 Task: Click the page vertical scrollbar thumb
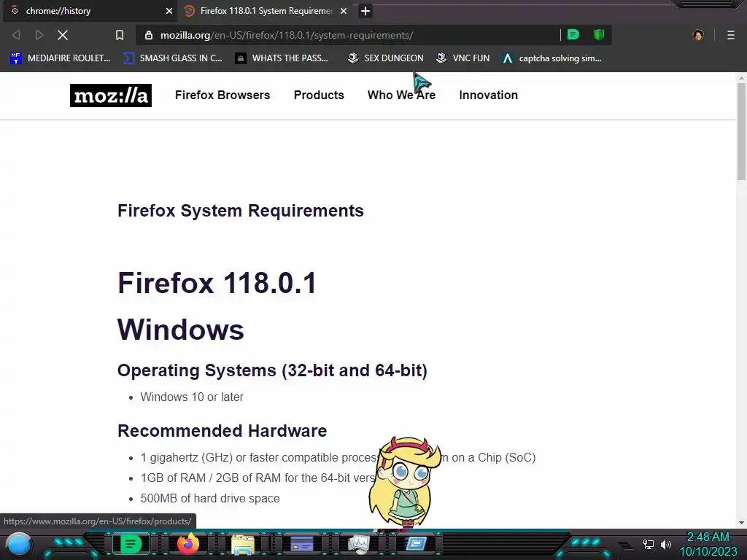point(741,132)
